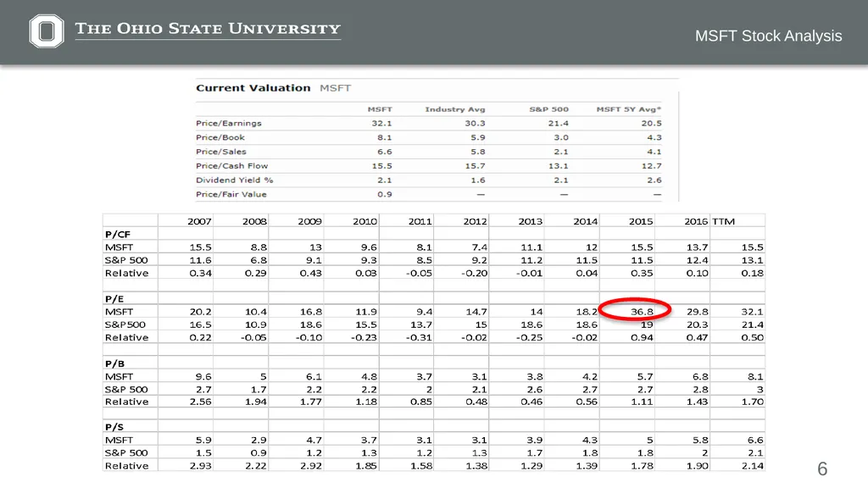This screenshot has height=488, width=868.
Task: Click the MSFT Stock Analysis slide title
Action: 768,36
